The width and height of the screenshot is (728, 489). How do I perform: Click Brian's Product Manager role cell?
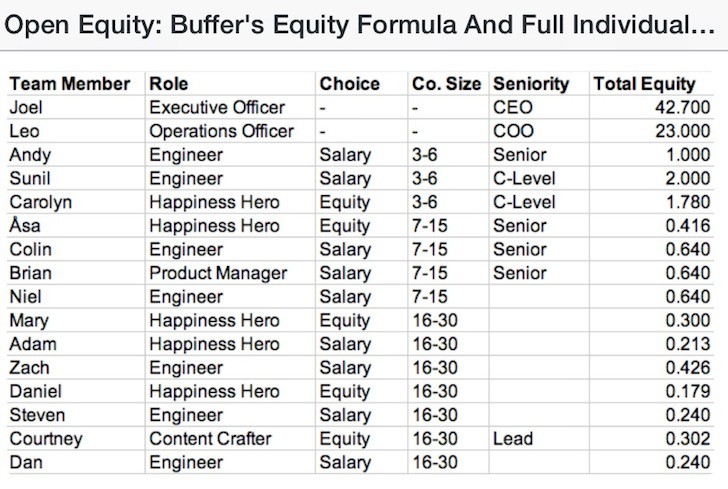(218, 273)
